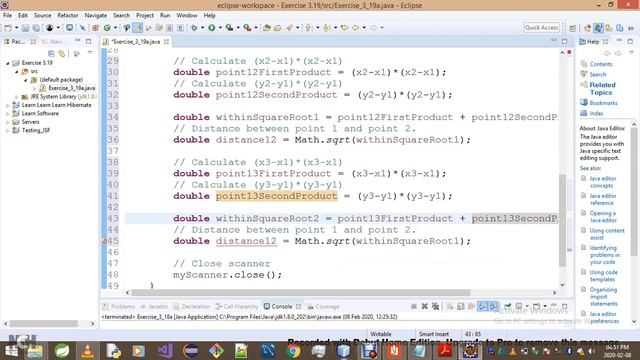Screen dimensions: 640x360
Task: Open the Back navigation history dropdown
Action: (x=364, y=28)
